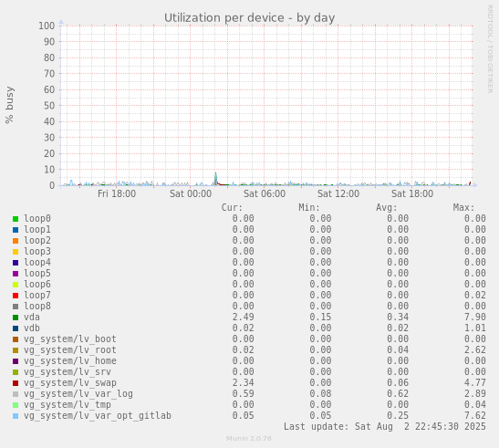Click lv_var_opt_gitlab's average value 0.25

click(398, 416)
